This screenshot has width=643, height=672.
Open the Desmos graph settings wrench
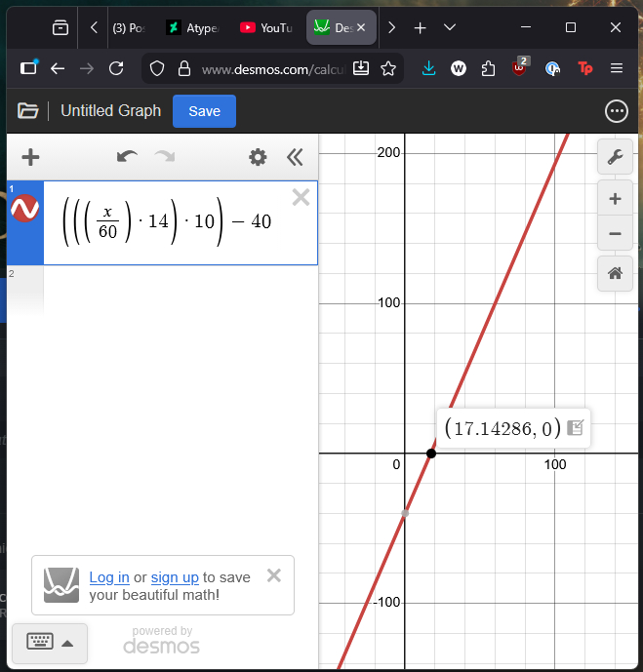coord(615,157)
